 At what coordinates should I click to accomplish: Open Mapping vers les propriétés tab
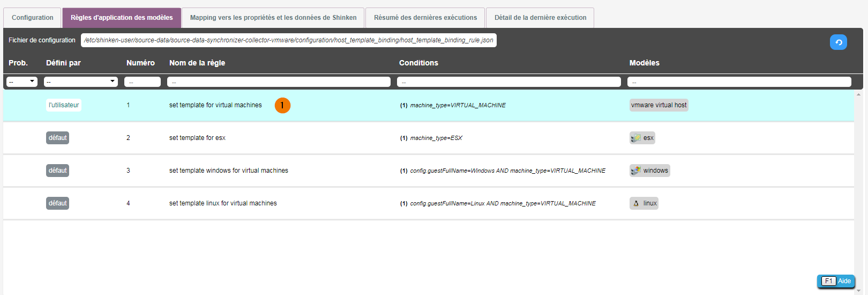(x=273, y=18)
